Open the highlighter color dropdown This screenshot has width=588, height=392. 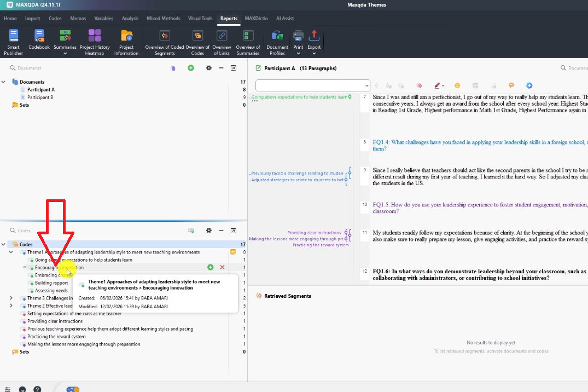click(443, 86)
